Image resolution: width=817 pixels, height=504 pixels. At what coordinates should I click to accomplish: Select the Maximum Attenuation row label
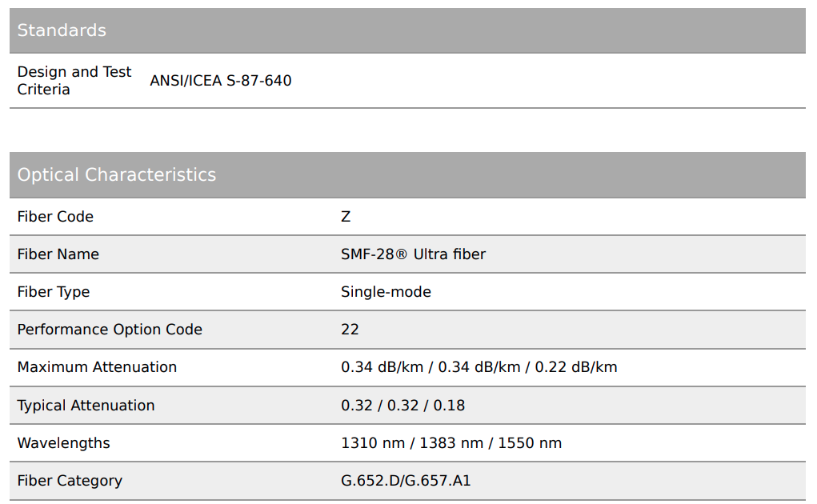[97, 367]
